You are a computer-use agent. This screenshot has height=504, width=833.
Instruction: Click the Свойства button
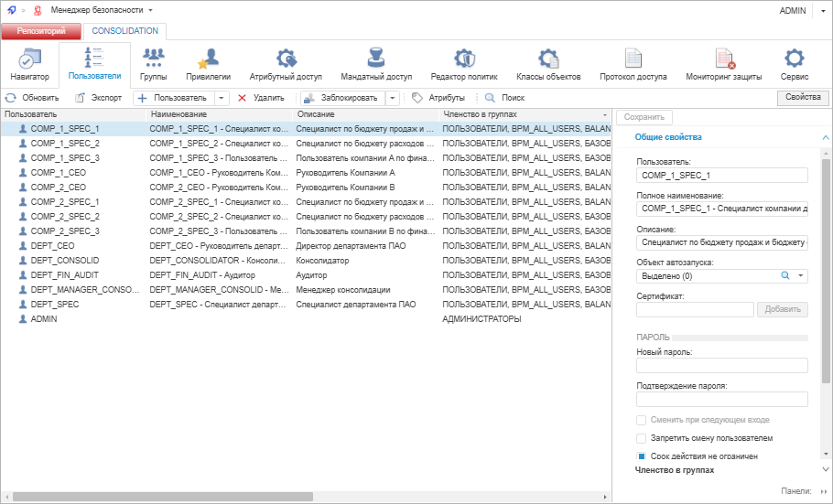(803, 98)
